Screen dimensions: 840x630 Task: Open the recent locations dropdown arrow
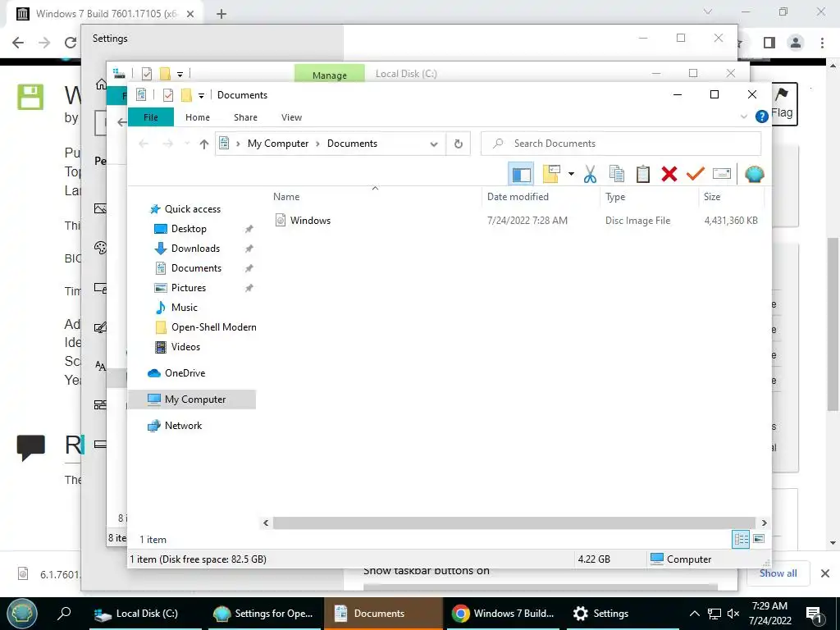(x=187, y=144)
